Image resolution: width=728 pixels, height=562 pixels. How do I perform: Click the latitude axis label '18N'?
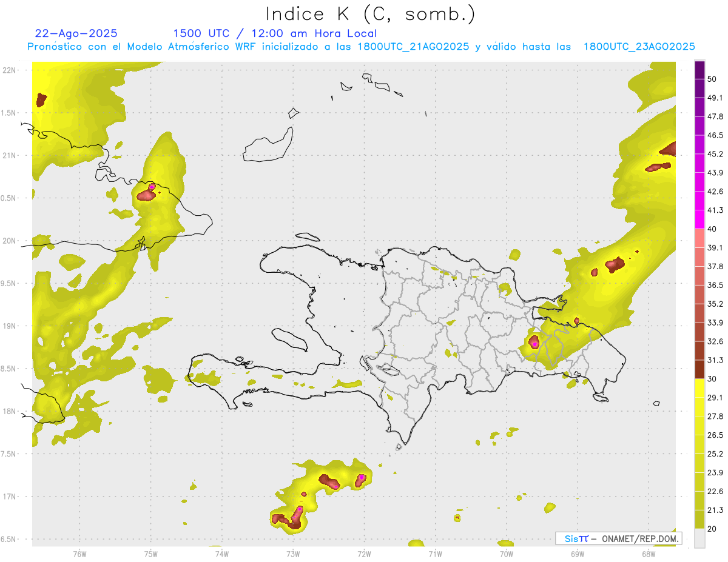click(10, 412)
